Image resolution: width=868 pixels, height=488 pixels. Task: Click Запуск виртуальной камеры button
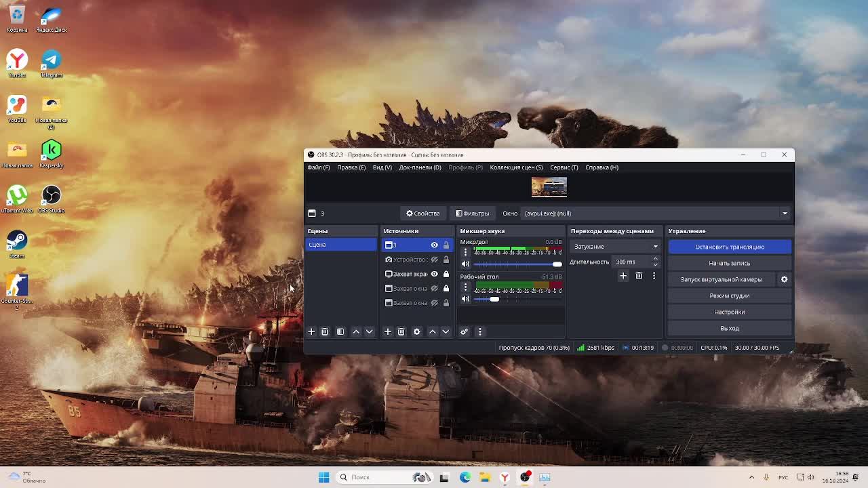[722, 279]
